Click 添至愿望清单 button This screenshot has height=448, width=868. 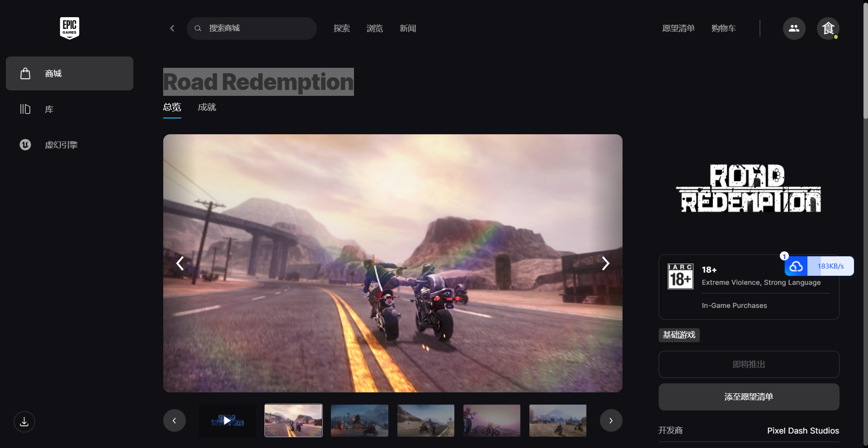[x=749, y=397]
